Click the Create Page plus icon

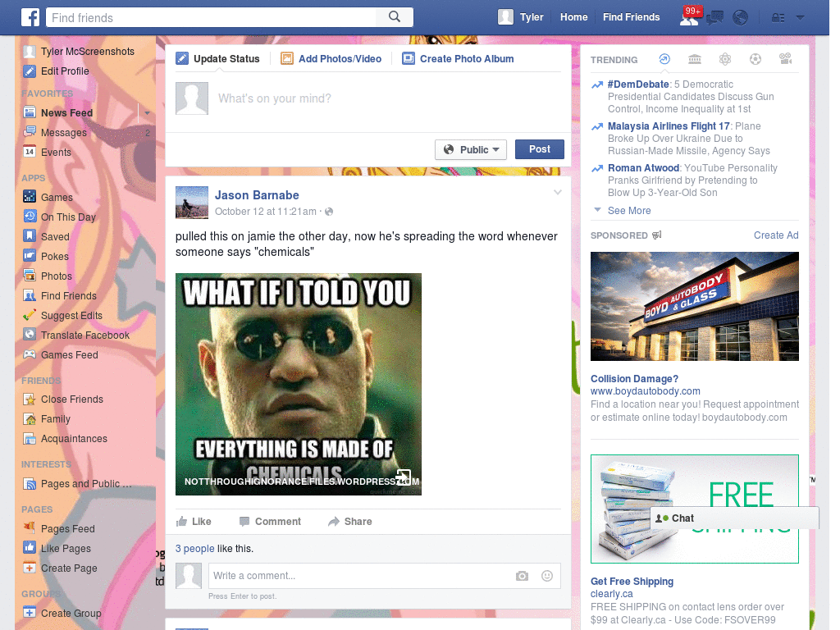(30, 568)
